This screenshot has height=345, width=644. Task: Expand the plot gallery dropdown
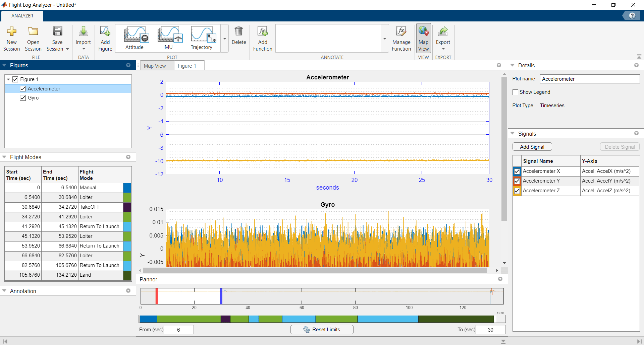(224, 39)
